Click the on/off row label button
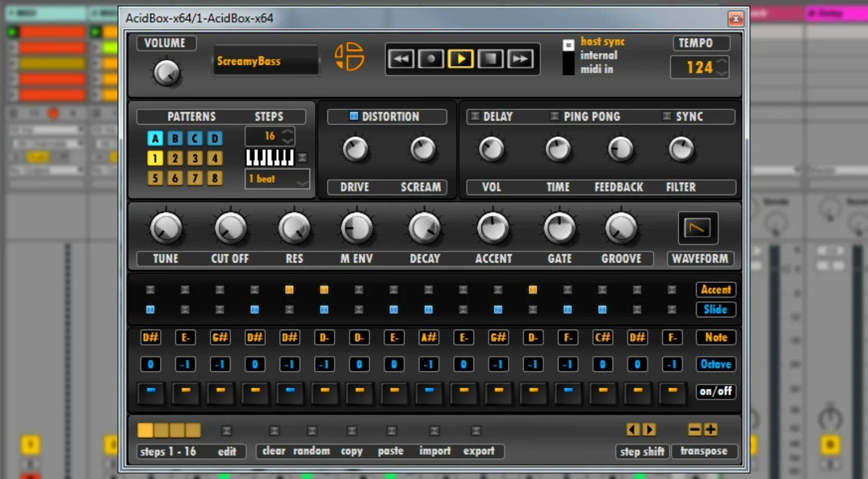This screenshot has width=868, height=479. pyautogui.click(x=716, y=391)
